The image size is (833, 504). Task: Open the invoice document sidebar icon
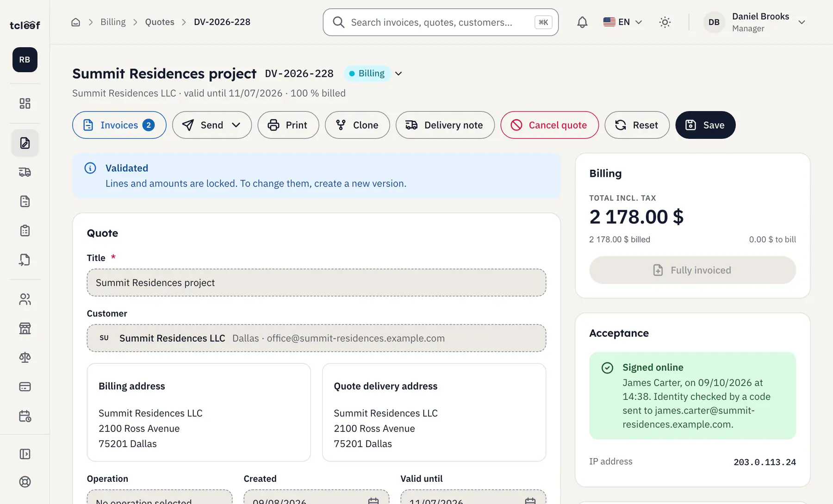25,201
